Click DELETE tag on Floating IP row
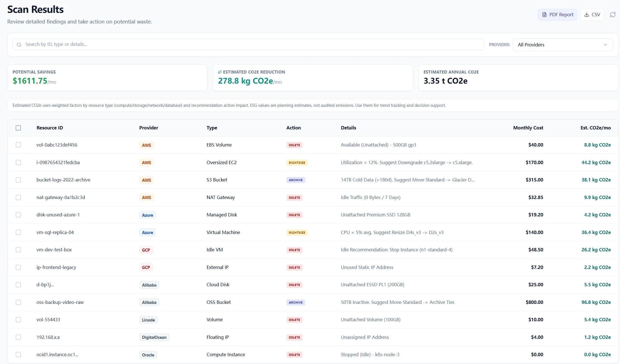Viewport: 620px width, 364px height. 294,337
